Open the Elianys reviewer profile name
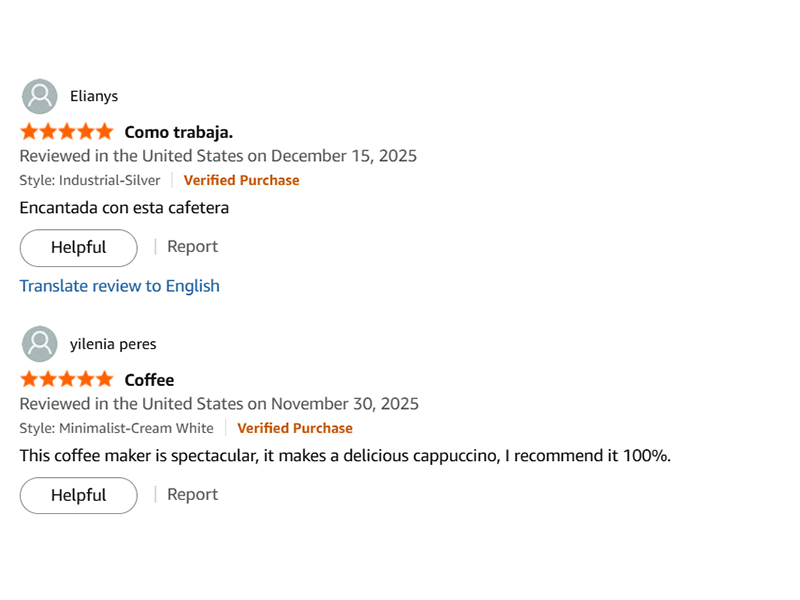The image size is (800, 600). (94, 97)
